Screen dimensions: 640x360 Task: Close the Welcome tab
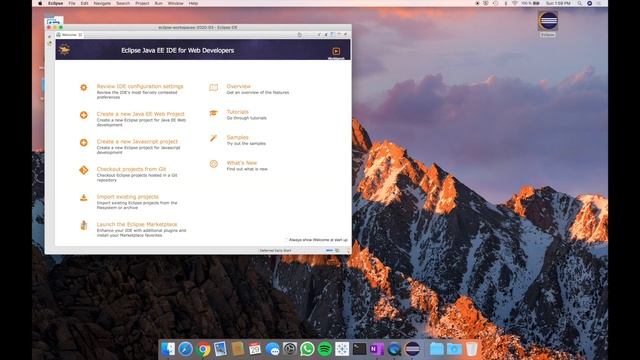coord(80,35)
